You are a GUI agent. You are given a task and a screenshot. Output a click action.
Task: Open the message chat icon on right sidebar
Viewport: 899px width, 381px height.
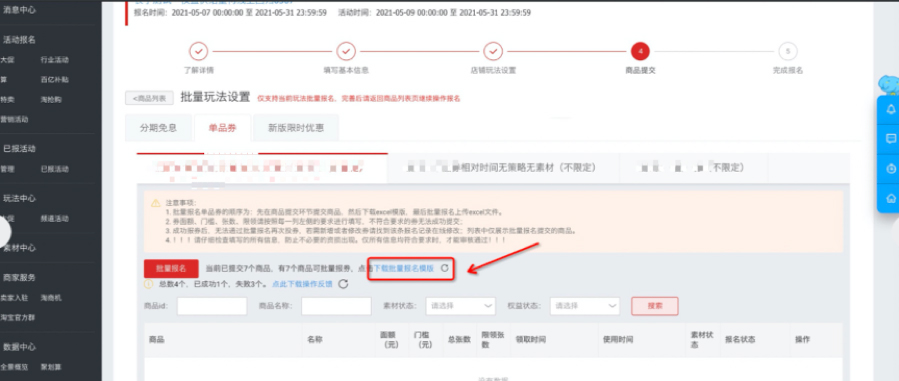click(x=891, y=139)
